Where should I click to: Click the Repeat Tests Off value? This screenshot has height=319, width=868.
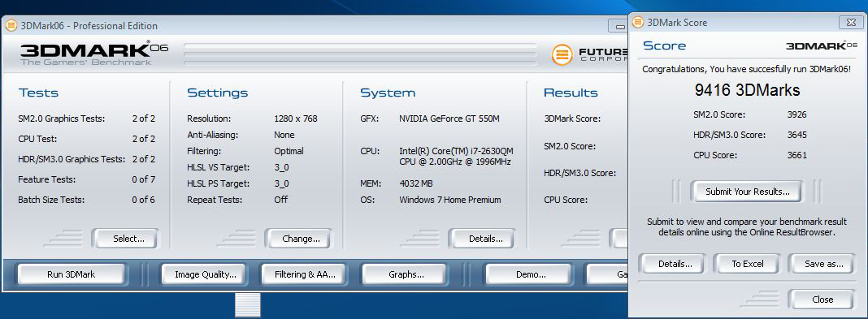click(x=281, y=200)
